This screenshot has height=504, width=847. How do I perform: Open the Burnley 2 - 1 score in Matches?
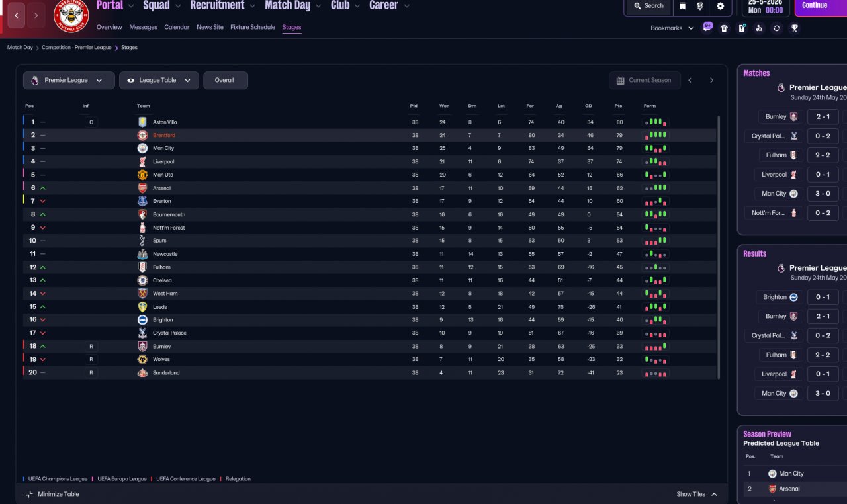point(823,117)
